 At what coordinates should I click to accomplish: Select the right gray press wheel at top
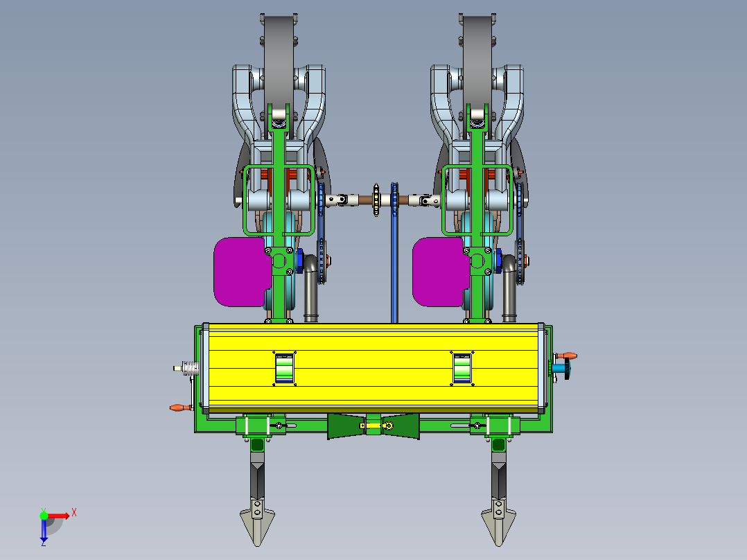tap(477, 62)
